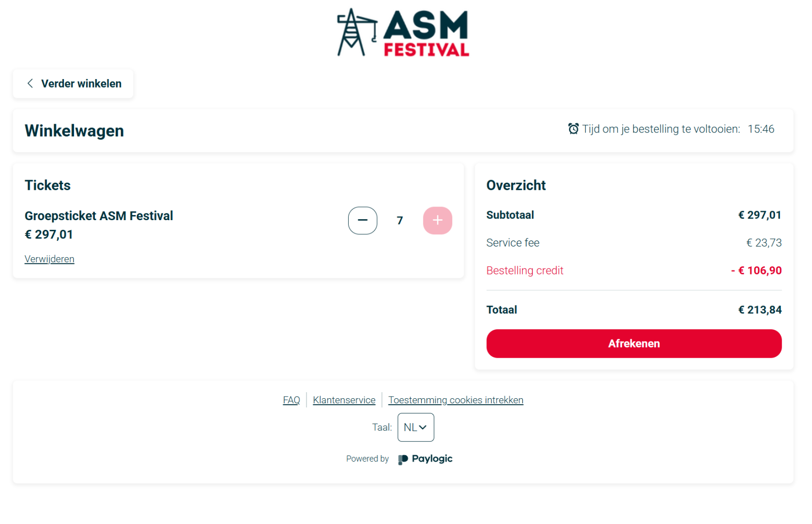Click the Paylogic logo icon
The height and width of the screenshot is (524, 812).
(x=403, y=459)
